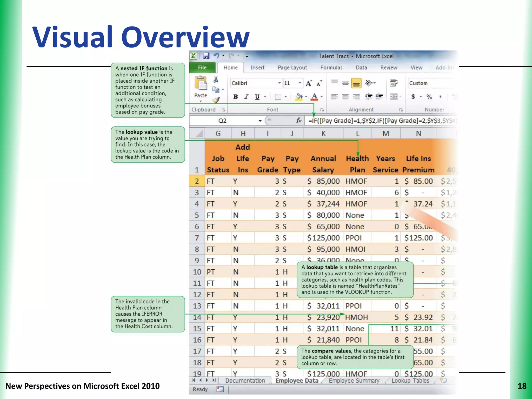Expand the Alignment dialog box launcher
This screenshot has height=399, width=532.
click(x=401, y=110)
